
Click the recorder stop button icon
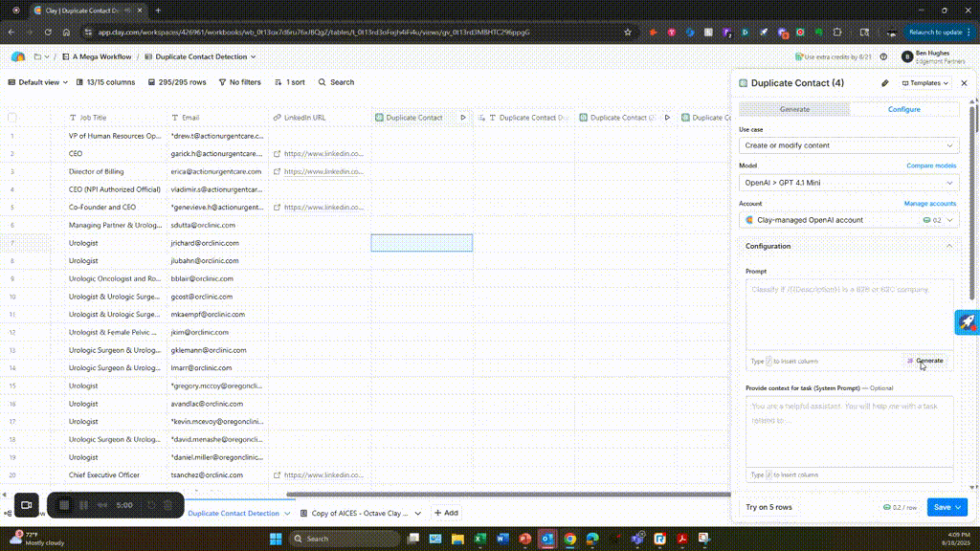click(64, 505)
